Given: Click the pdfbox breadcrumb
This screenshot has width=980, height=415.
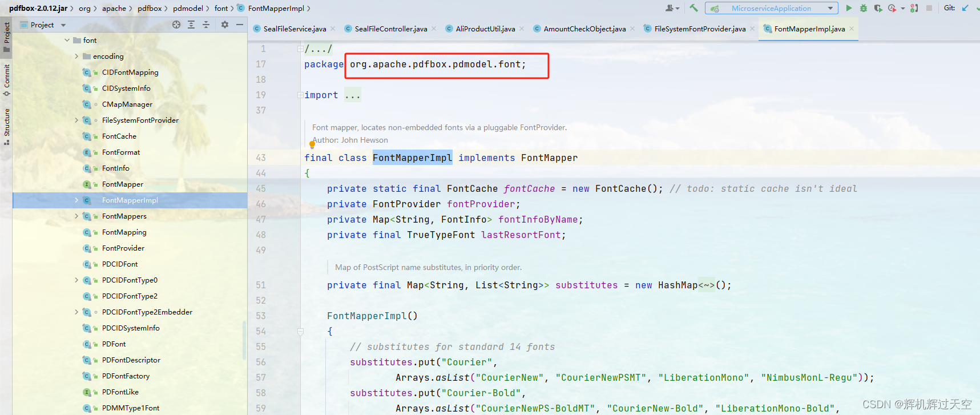Looking at the screenshot, I should pos(150,9).
